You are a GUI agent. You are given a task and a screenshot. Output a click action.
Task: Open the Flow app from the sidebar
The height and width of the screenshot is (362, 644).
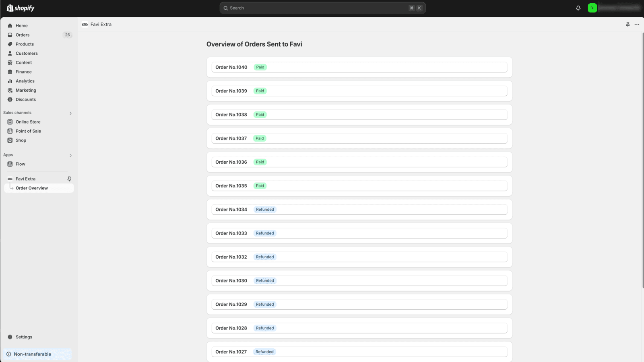(21, 164)
